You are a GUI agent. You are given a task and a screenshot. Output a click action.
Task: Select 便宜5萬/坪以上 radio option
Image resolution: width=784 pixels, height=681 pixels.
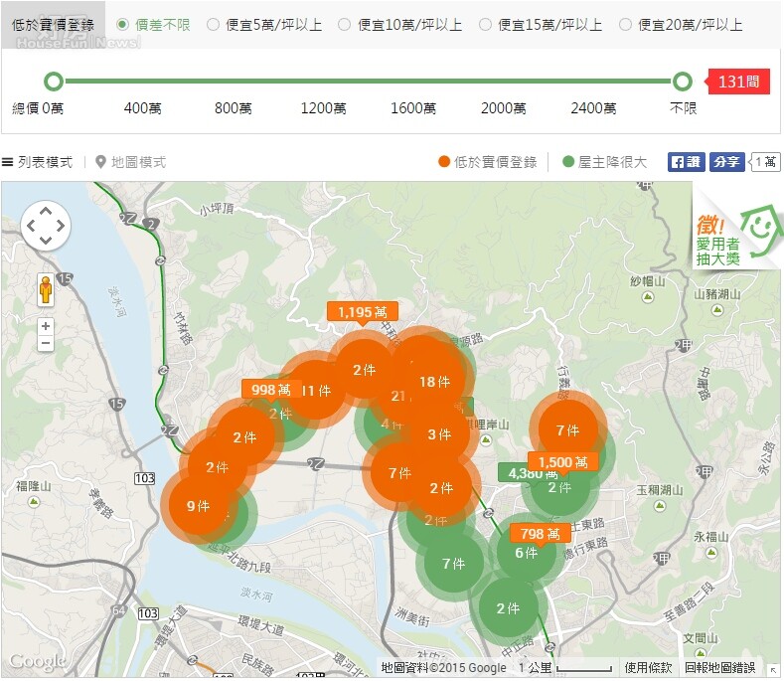[264, 25]
